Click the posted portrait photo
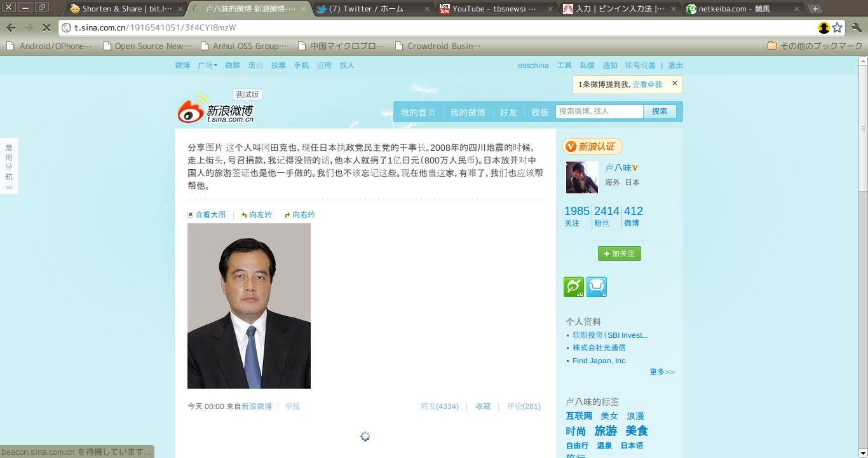Image resolution: width=868 pixels, height=458 pixels. pyautogui.click(x=249, y=306)
